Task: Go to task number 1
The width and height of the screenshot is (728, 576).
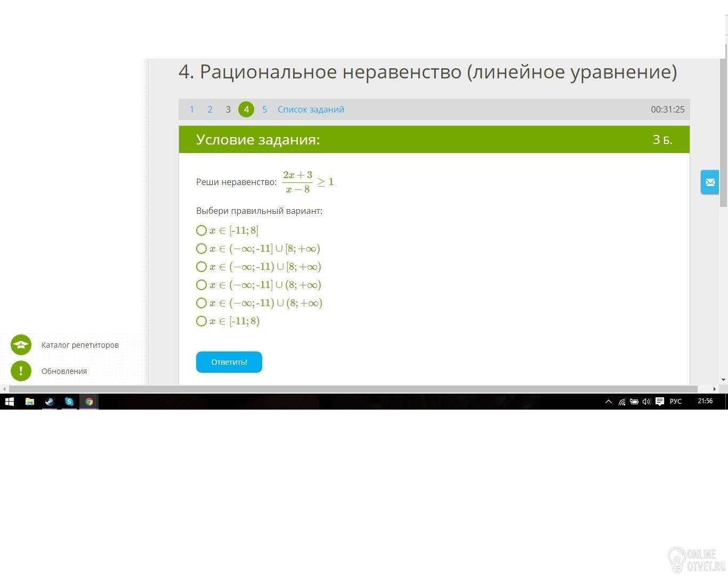Action: [x=192, y=109]
